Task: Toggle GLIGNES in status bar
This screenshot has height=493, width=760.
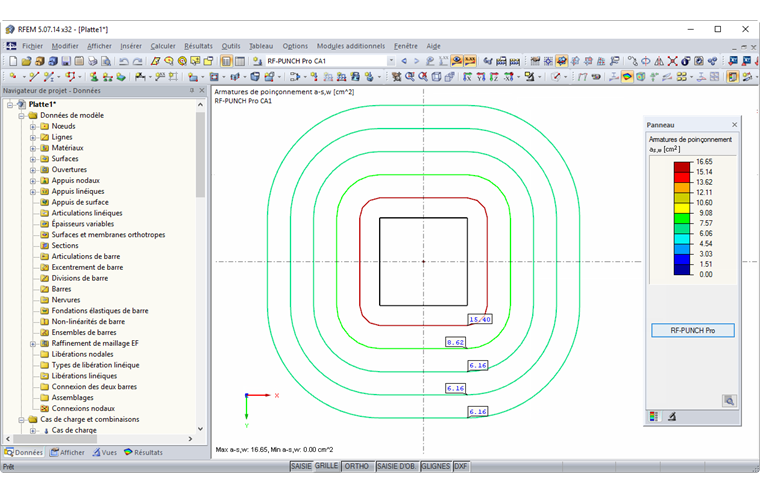Action: 436,466
